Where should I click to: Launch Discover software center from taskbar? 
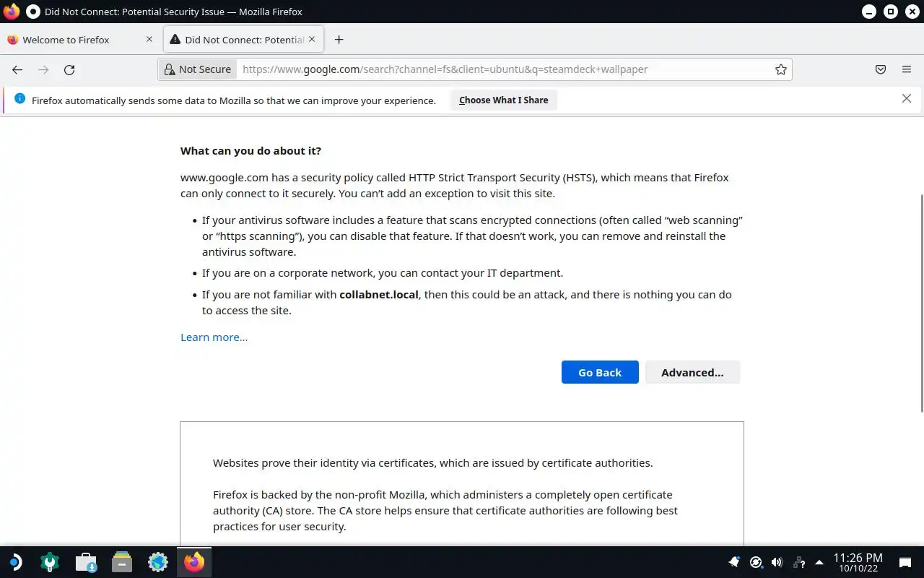pyautogui.click(x=86, y=562)
